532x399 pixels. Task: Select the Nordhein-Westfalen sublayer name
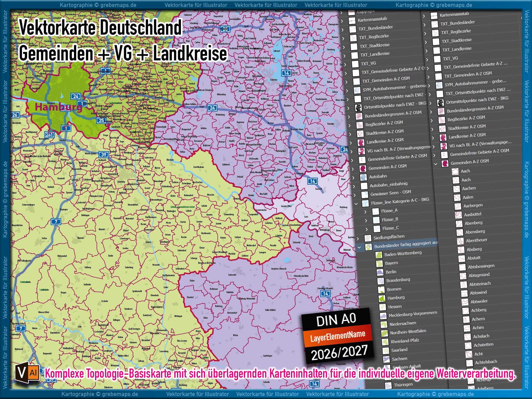(x=408, y=332)
